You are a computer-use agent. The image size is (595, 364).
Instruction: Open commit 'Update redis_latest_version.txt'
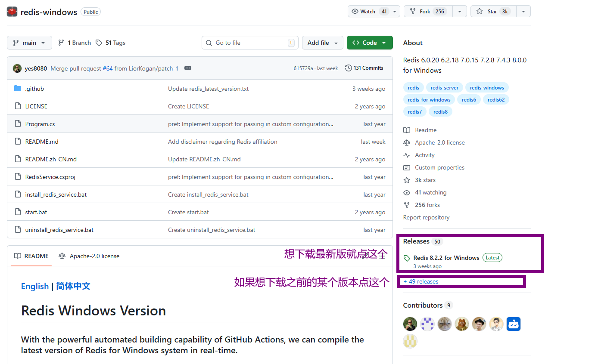tap(209, 89)
